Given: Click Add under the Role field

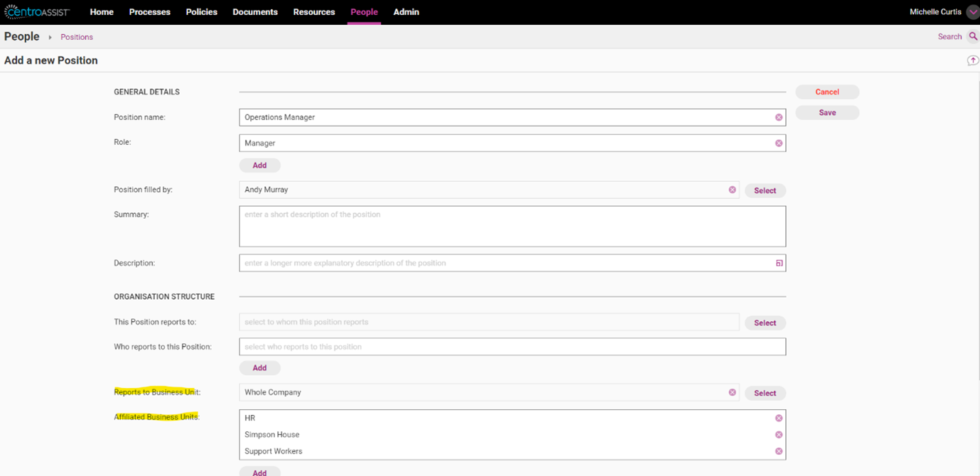Looking at the screenshot, I should coord(259,165).
